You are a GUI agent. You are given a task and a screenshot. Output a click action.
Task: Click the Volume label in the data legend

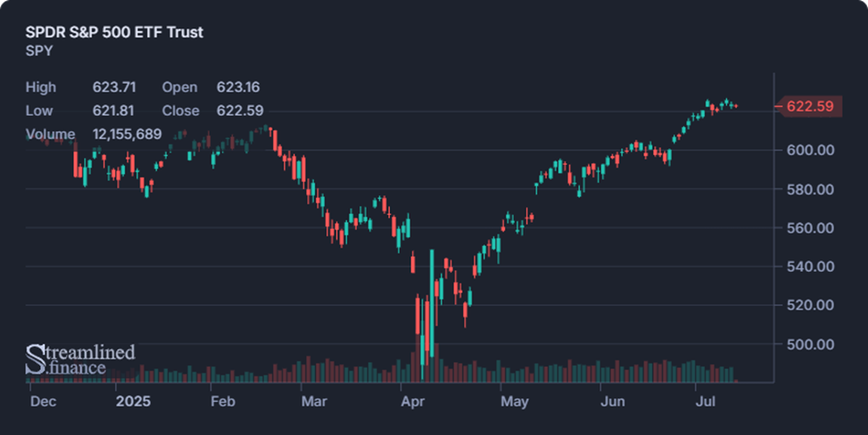pyautogui.click(x=50, y=134)
